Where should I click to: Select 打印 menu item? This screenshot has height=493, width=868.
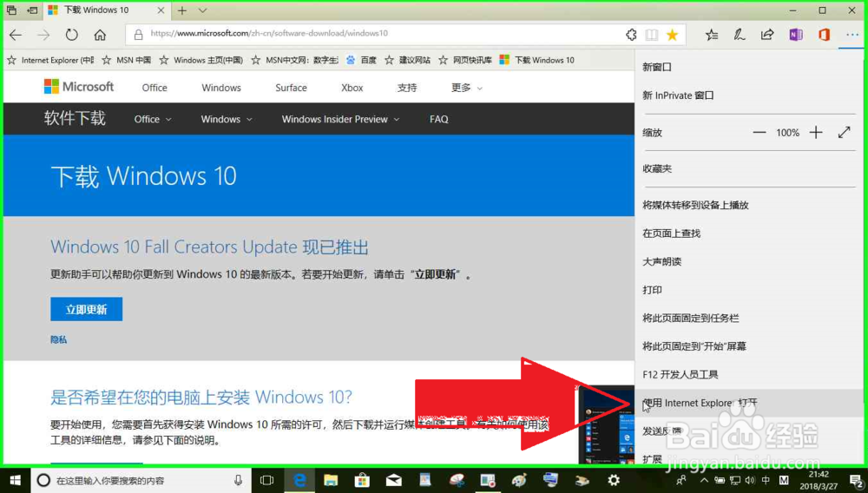coord(749,289)
